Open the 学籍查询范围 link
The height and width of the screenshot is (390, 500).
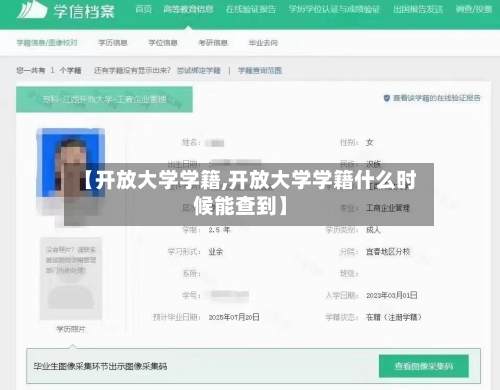[260, 70]
